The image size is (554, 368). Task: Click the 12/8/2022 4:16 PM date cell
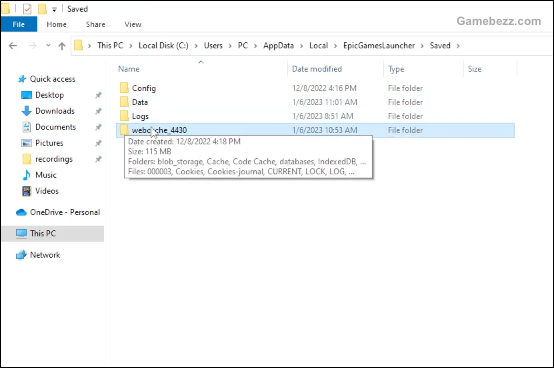coord(324,88)
